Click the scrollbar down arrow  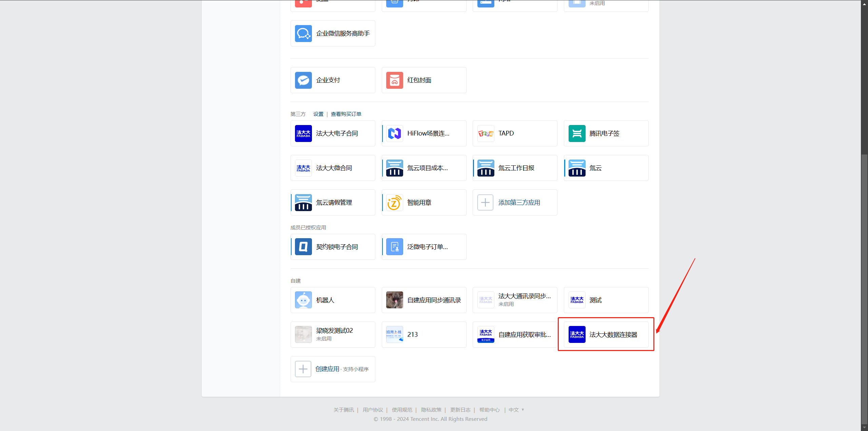pyautogui.click(x=864, y=428)
